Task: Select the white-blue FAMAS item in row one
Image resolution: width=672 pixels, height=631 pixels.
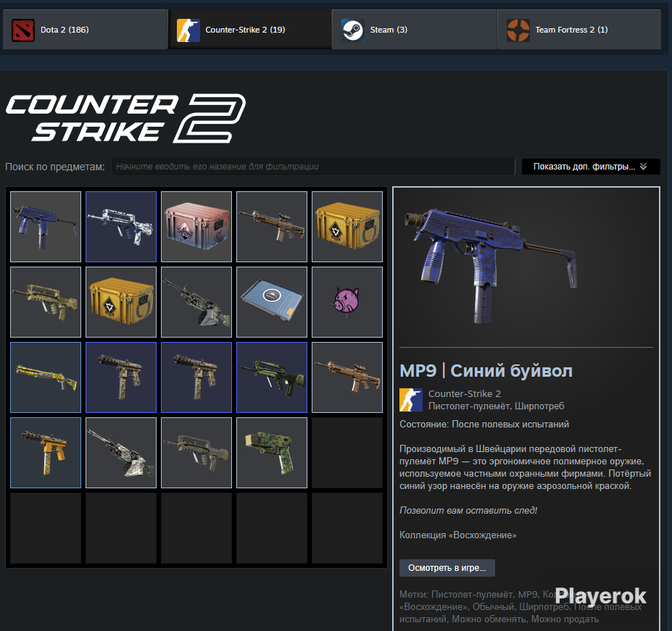Action: [121, 227]
